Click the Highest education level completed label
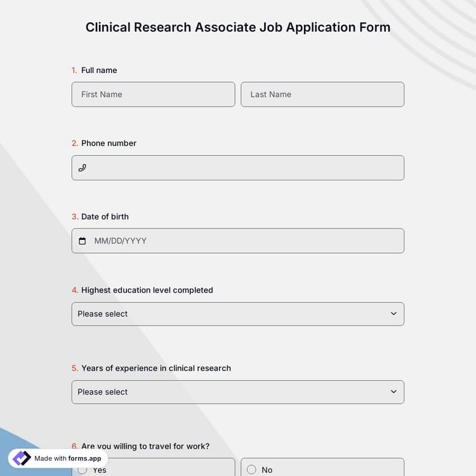This screenshot has height=476, width=476. click(147, 290)
